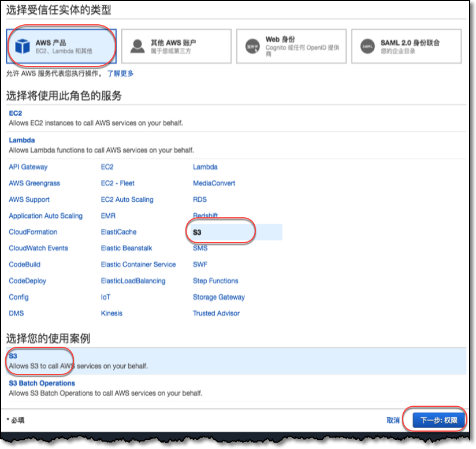Select MediaConvert service

click(214, 183)
